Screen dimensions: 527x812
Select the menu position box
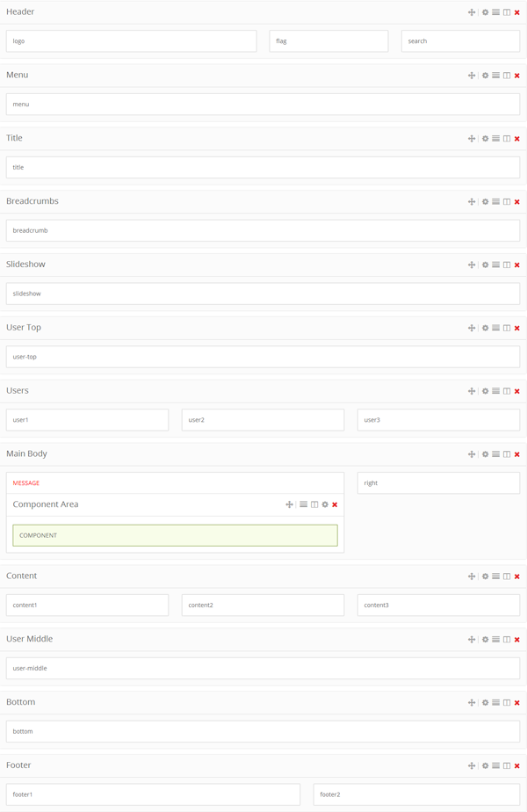pyautogui.click(x=263, y=104)
